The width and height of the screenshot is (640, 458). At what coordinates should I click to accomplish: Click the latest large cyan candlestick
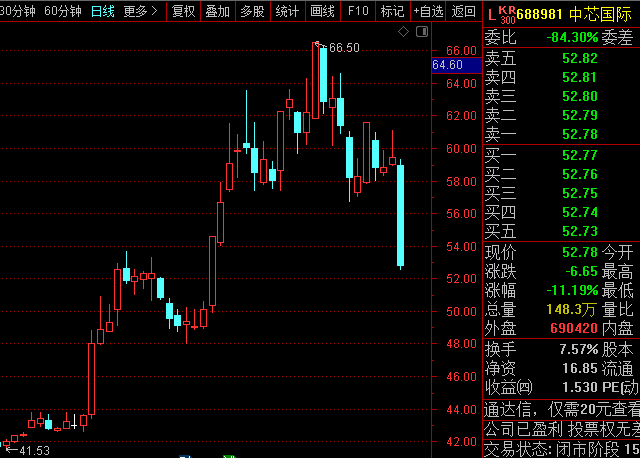(400, 215)
